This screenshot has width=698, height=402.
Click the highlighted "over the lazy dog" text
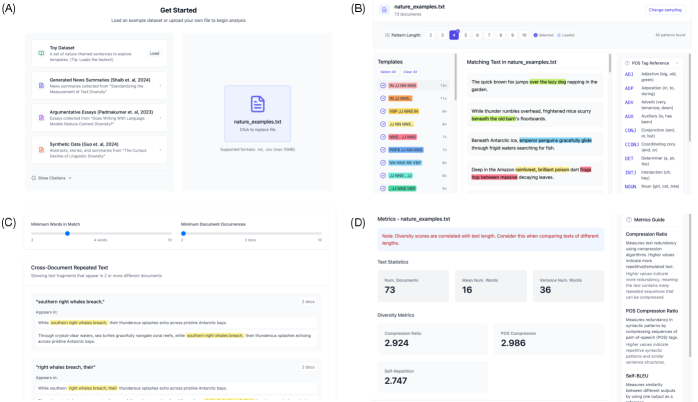pyautogui.click(x=548, y=82)
